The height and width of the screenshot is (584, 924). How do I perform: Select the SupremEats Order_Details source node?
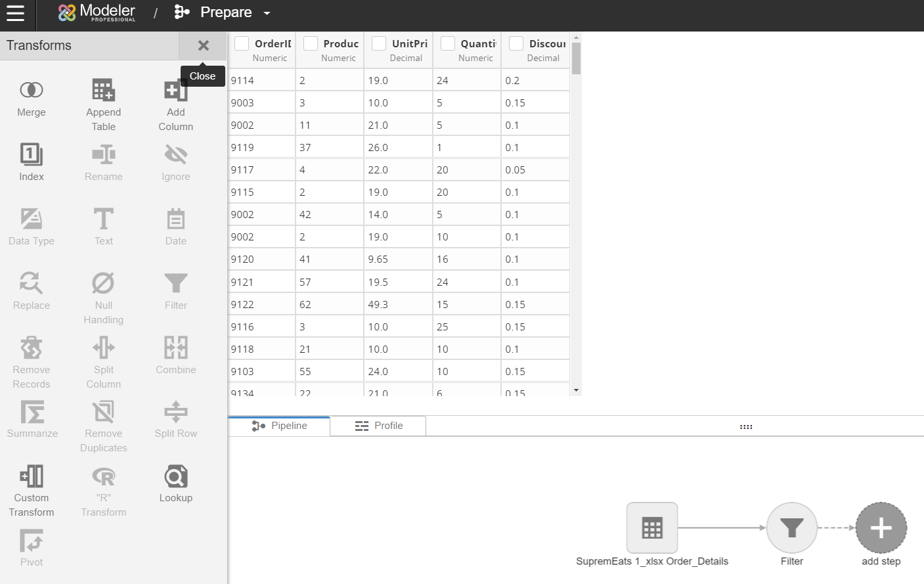[651, 528]
